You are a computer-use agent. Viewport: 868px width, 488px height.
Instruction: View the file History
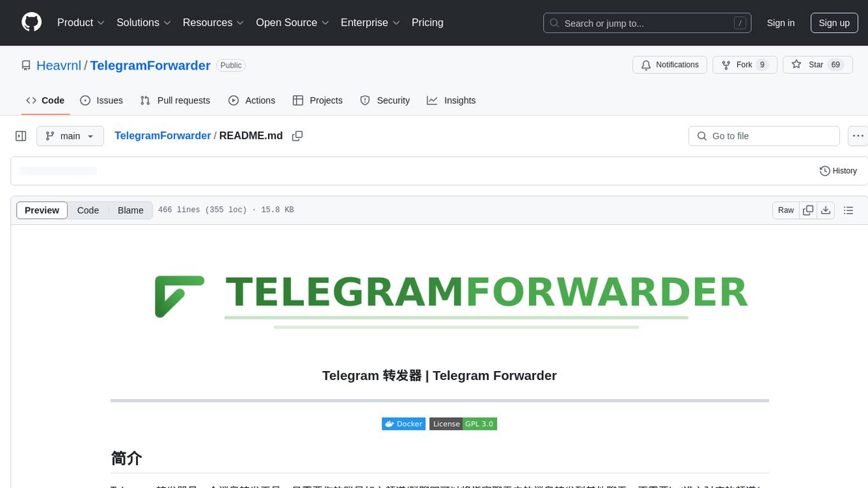click(838, 171)
